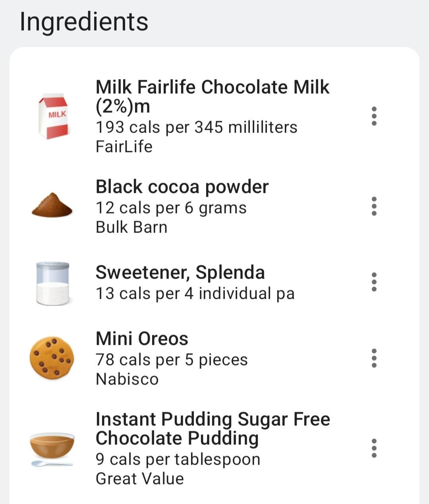Tap the Splenda sweetener jar icon
This screenshot has height=504, width=429.
[x=52, y=283]
